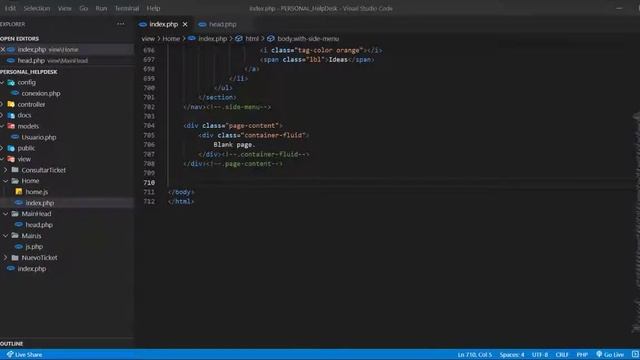Collapse the MainHead folder chevron
The height and width of the screenshot is (360, 640).
tap(6, 214)
